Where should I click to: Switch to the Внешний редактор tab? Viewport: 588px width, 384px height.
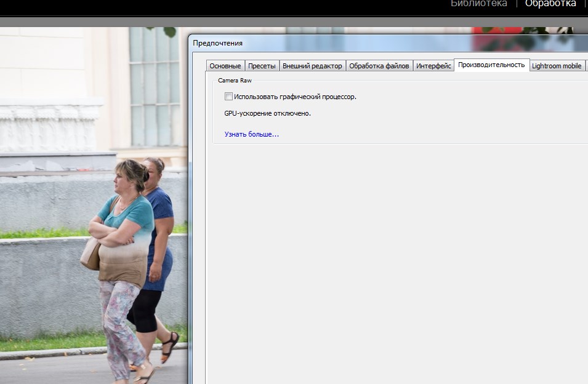click(312, 66)
